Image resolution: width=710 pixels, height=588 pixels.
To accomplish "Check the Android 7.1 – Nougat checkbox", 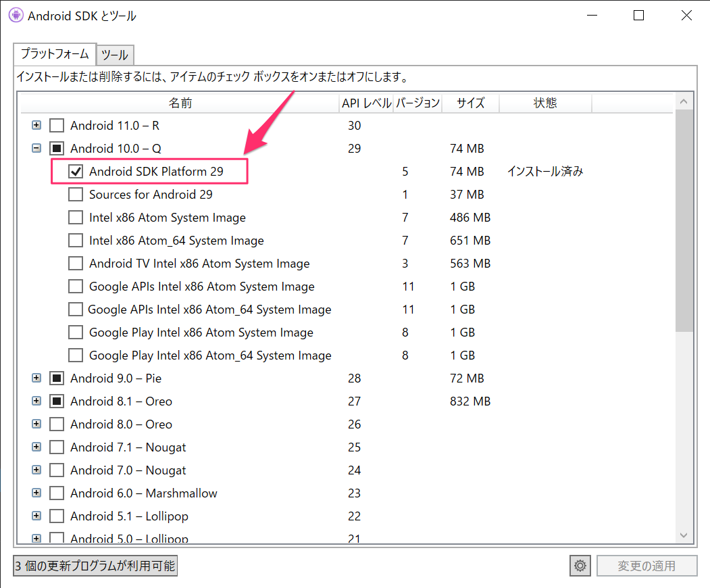I will [x=57, y=447].
